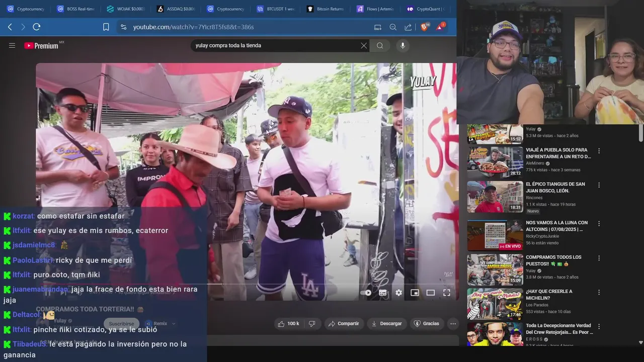This screenshot has width=644, height=362.
Task: Open more actions ellipsis beside Gracias
Action: click(453, 324)
